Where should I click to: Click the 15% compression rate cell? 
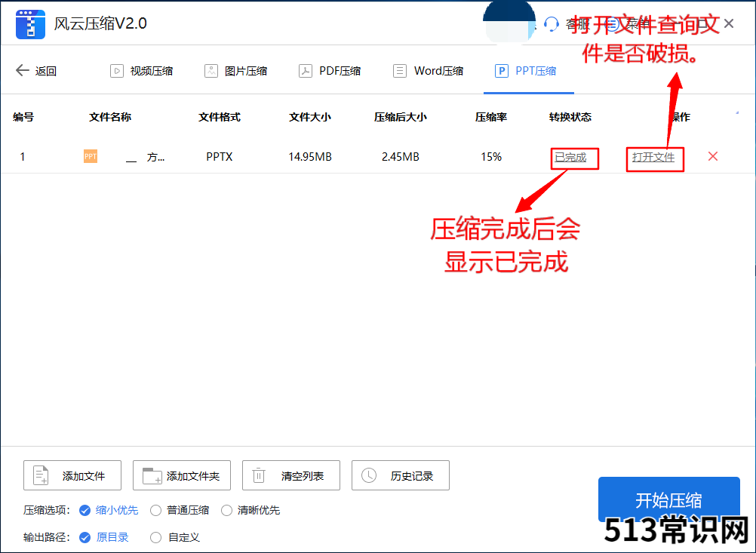(x=491, y=157)
